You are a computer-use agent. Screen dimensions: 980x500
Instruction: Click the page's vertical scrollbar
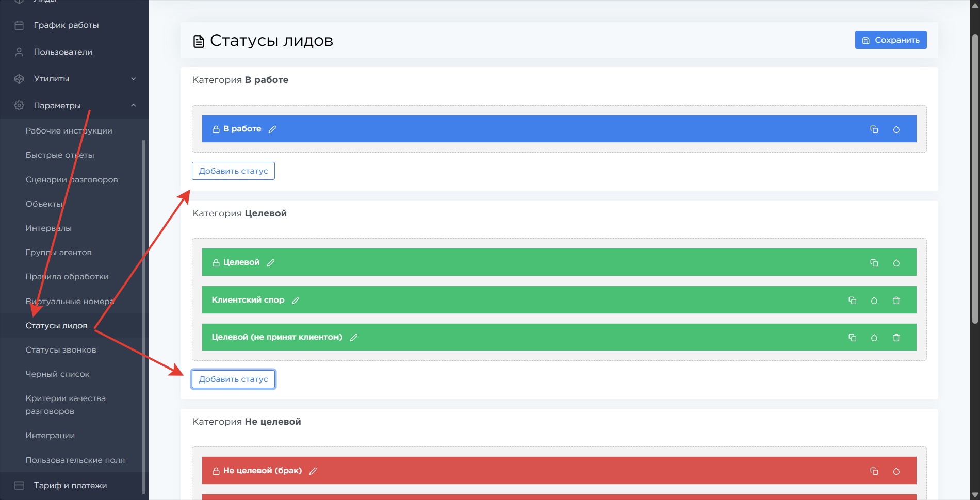tap(974, 180)
